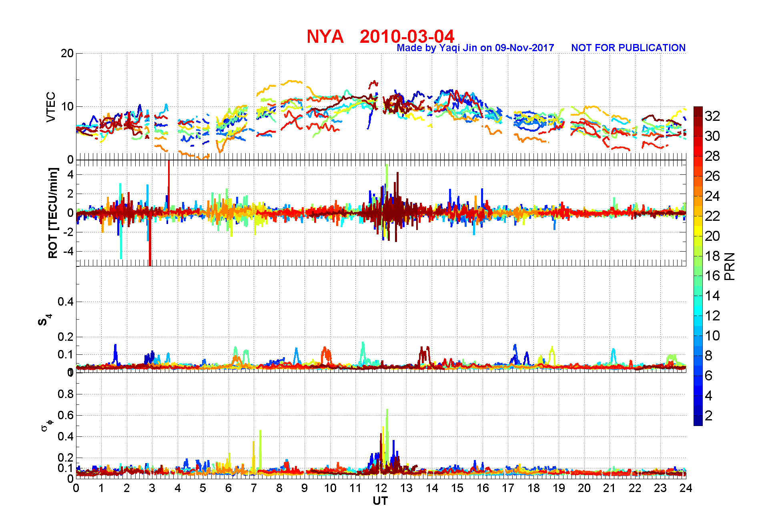
Task: Click the "0.2" tick on the S4 axis
Action: pos(66,337)
